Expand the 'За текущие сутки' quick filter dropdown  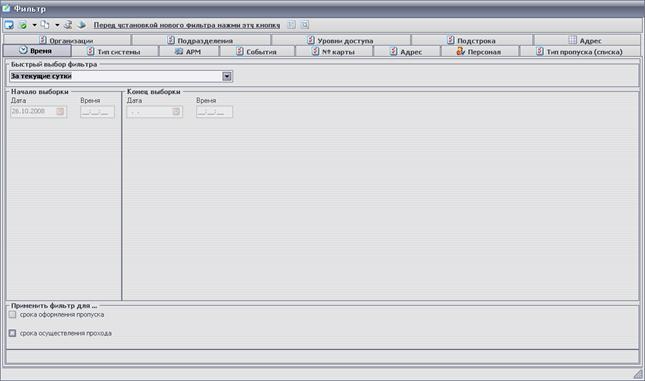pos(227,76)
